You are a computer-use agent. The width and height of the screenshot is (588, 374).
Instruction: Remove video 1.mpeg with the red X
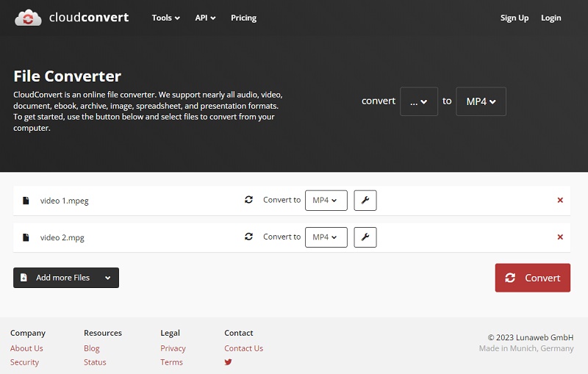[x=560, y=200]
